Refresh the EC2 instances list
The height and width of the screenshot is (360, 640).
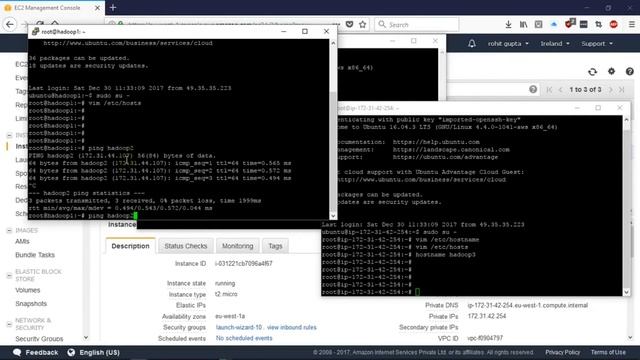(x=592, y=72)
